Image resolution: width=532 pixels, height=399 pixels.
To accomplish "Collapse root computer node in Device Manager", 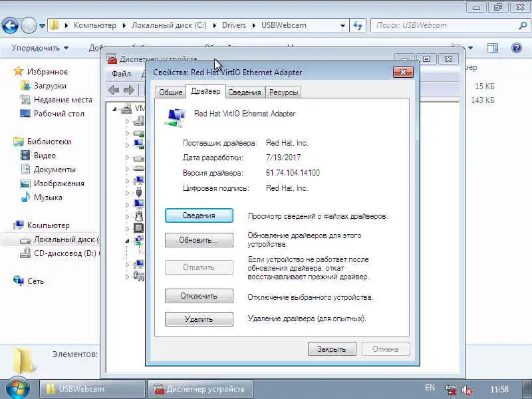I will tap(114, 109).
